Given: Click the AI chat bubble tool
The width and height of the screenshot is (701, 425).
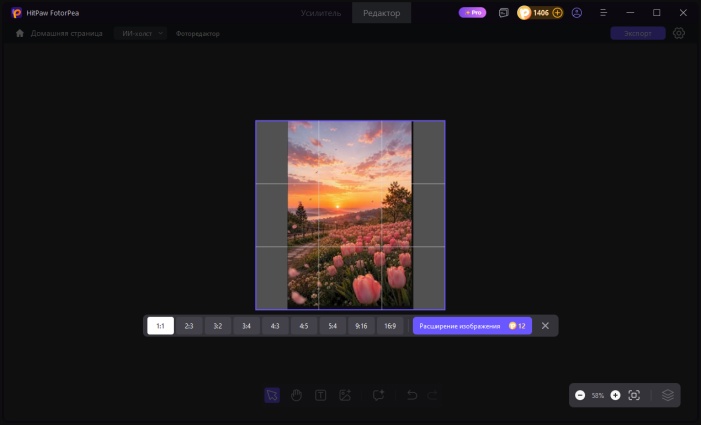Looking at the screenshot, I should [378, 395].
